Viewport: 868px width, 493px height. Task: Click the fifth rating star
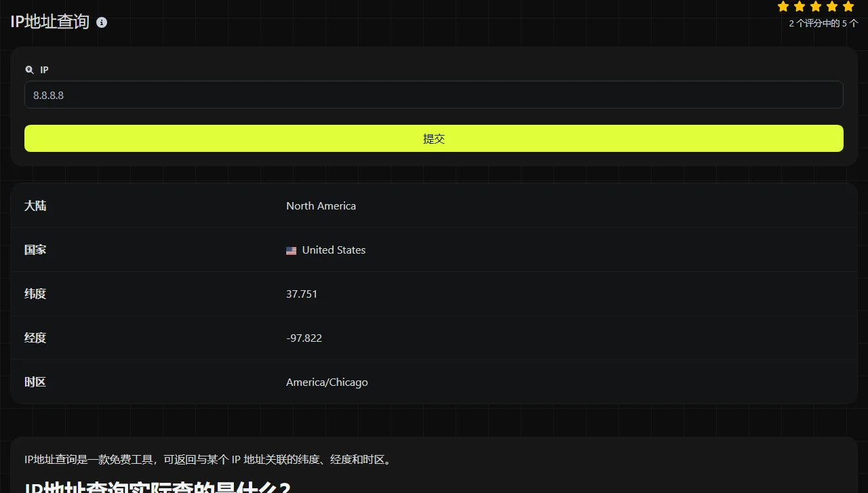coord(848,7)
